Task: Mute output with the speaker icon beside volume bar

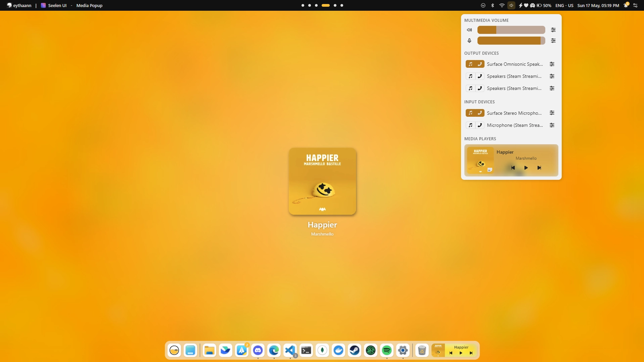Action: pyautogui.click(x=469, y=30)
